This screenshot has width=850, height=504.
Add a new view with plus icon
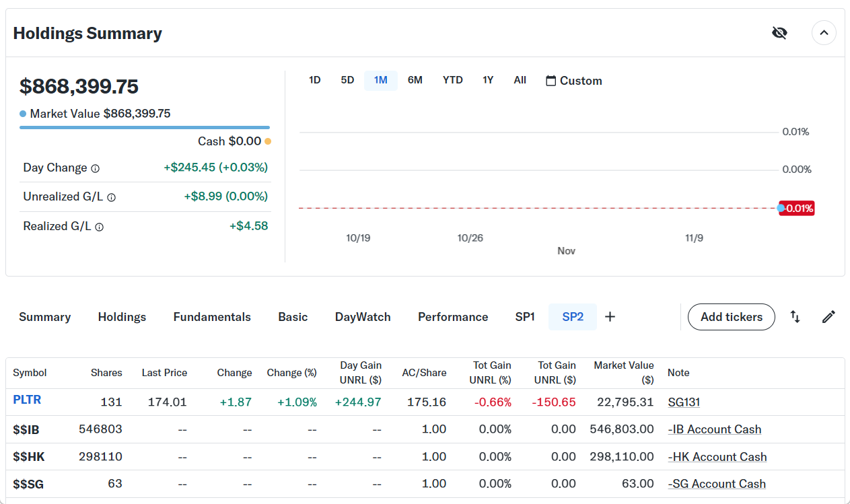610,317
